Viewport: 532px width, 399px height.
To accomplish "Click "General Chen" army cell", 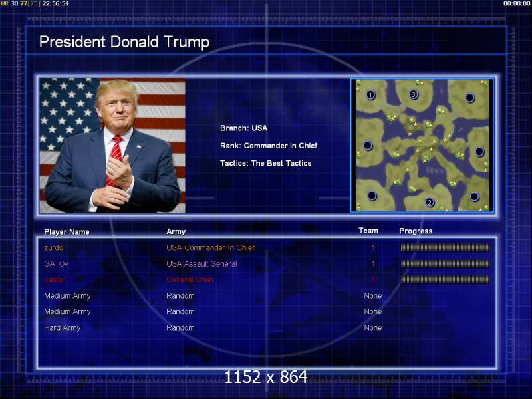I will tap(190, 279).
